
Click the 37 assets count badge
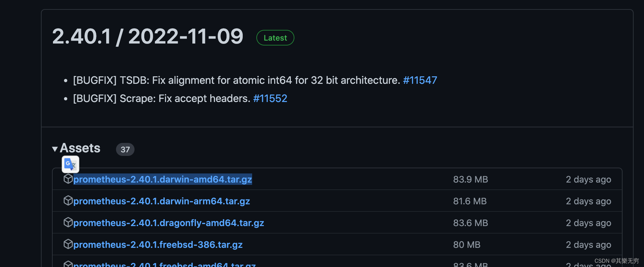125,149
